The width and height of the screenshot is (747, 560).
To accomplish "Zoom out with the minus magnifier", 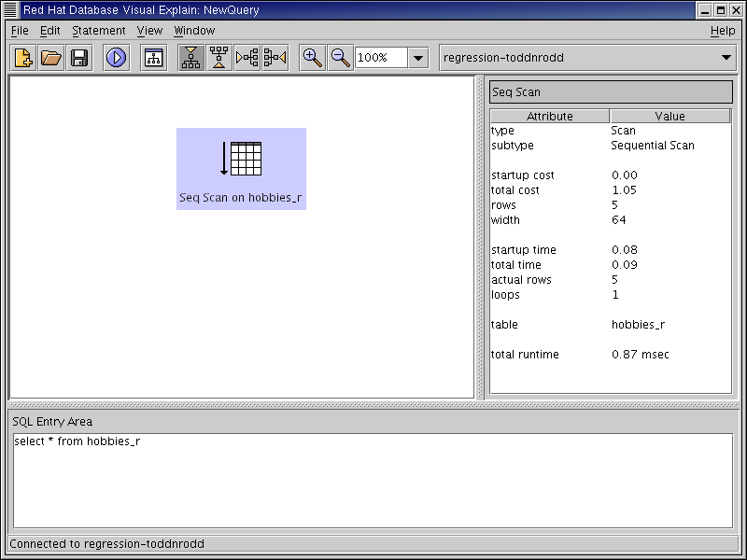I will [x=341, y=58].
